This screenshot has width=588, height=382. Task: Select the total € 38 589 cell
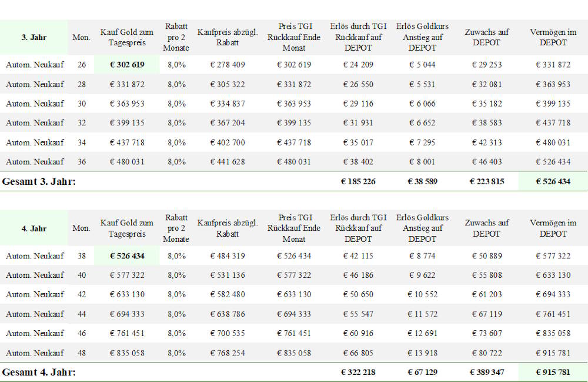(423, 182)
